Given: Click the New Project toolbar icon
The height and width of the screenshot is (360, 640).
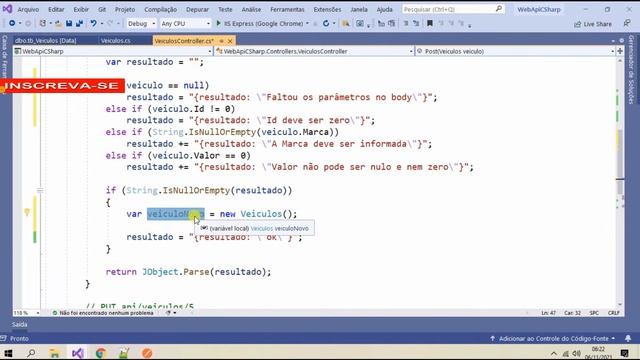Looking at the screenshot, I should tap(42, 24).
